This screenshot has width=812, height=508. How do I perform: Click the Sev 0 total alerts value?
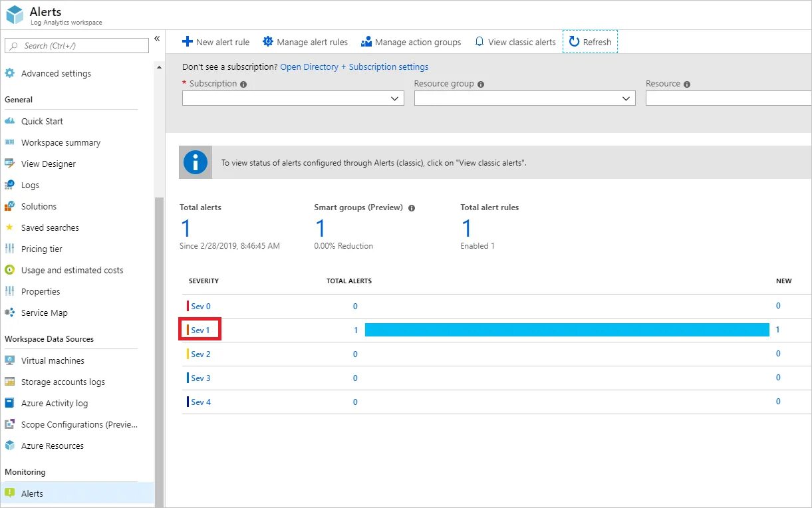pos(355,306)
